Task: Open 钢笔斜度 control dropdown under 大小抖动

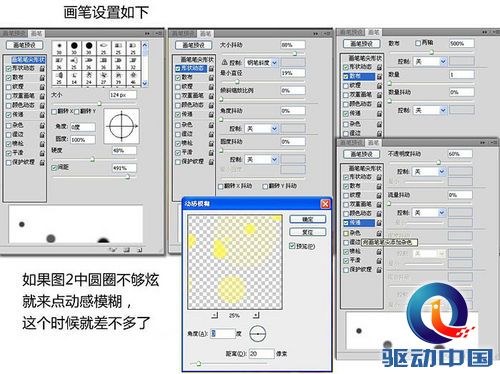Action: tap(261, 63)
